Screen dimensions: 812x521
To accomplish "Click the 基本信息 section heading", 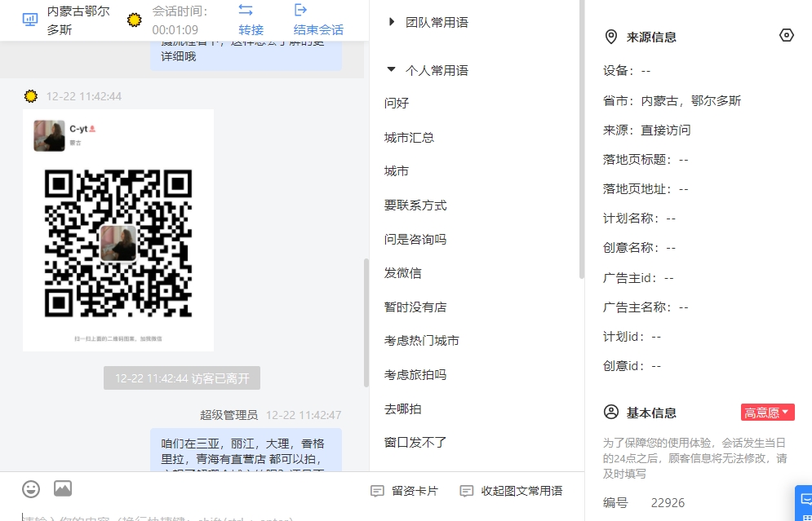I will pos(651,413).
